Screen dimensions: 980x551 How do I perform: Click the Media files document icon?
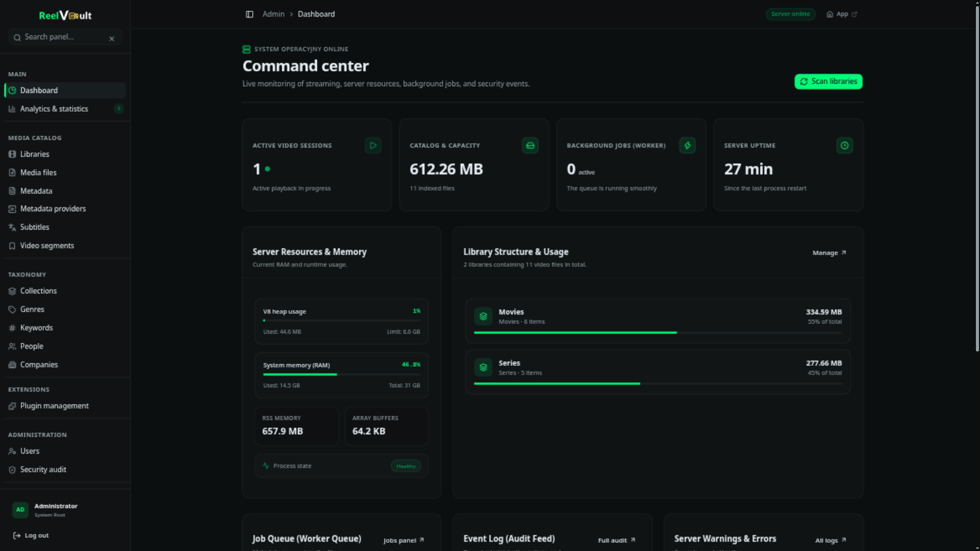click(x=12, y=172)
